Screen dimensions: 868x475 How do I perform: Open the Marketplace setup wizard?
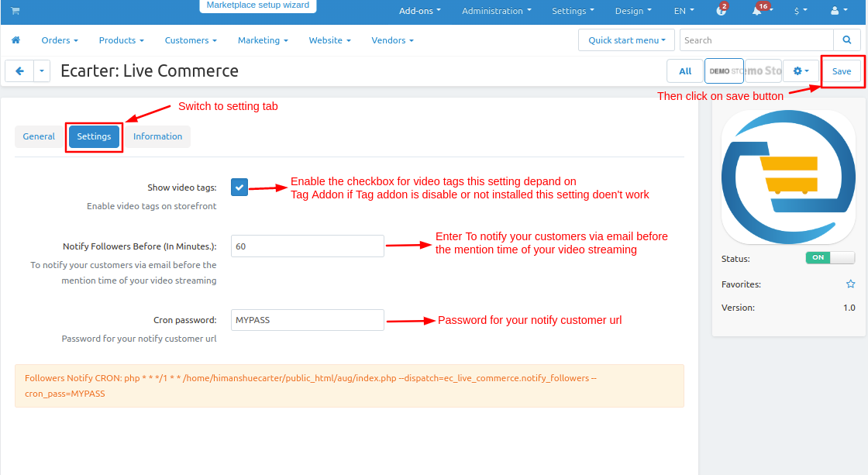coord(257,5)
